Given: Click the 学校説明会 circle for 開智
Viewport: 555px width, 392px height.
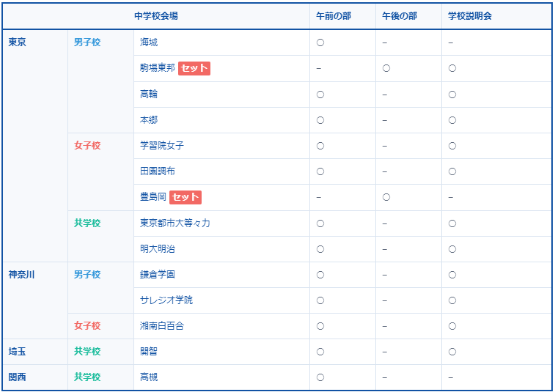Looking at the screenshot, I should coord(452,351).
